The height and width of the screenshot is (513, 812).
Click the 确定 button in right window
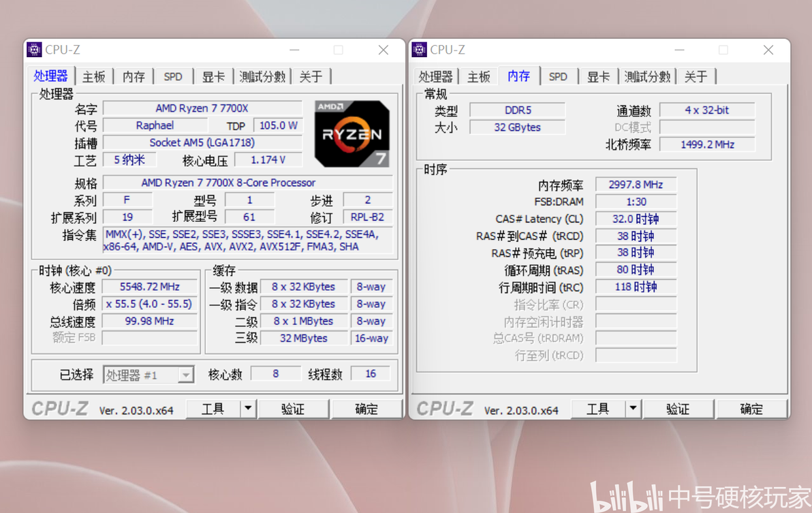751,409
